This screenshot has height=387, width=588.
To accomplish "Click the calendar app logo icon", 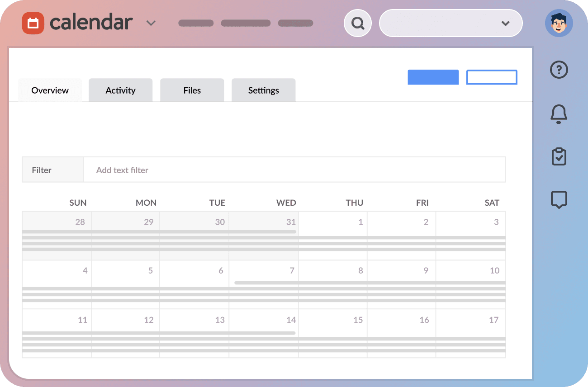I will pyautogui.click(x=34, y=22).
